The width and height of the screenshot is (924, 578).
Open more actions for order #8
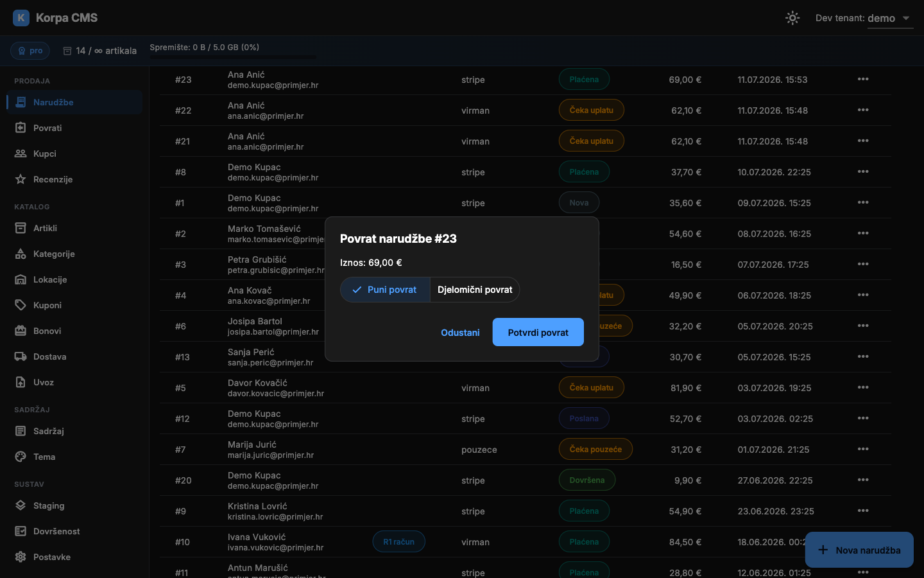tap(863, 171)
